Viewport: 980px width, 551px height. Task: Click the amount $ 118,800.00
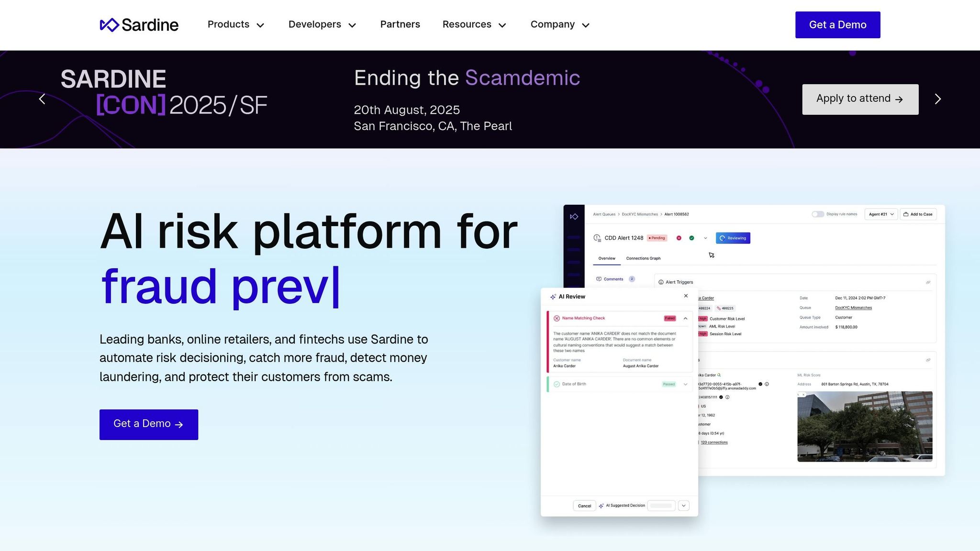[846, 327]
